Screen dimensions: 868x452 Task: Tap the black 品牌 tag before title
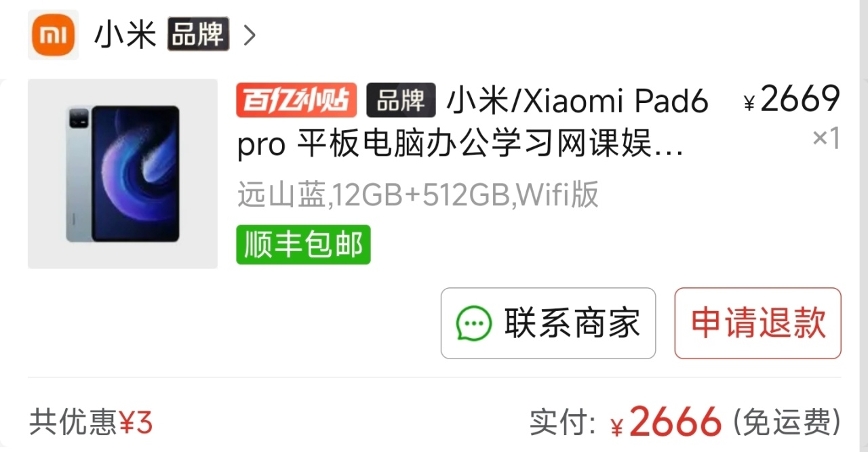click(401, 100)
